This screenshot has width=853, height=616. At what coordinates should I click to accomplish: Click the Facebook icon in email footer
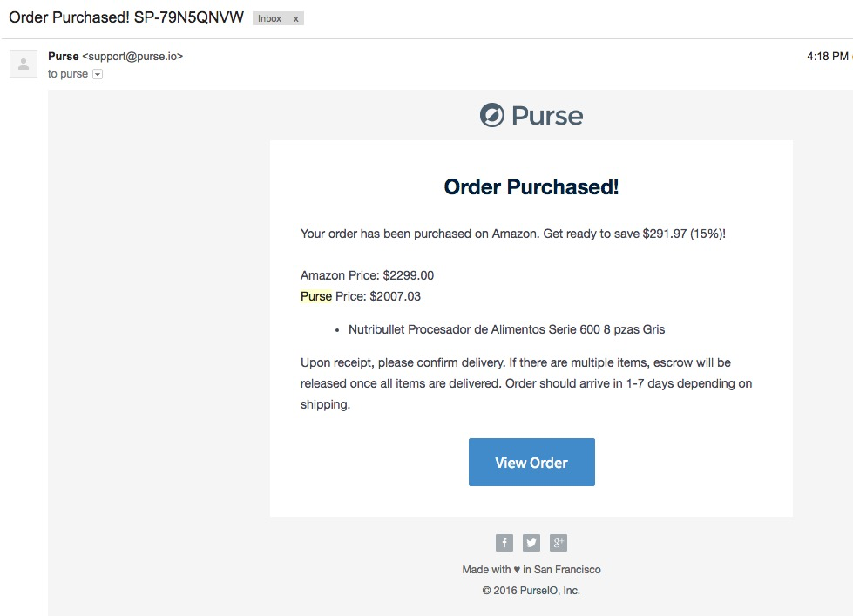504,543
